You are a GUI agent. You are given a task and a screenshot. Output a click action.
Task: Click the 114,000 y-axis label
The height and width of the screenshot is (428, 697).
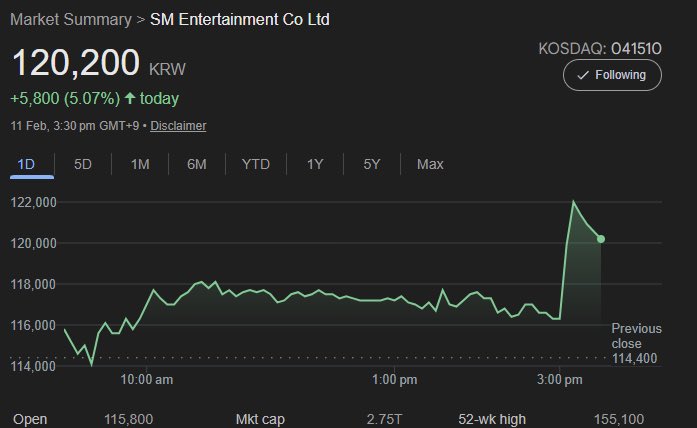(x=34, y=366)
